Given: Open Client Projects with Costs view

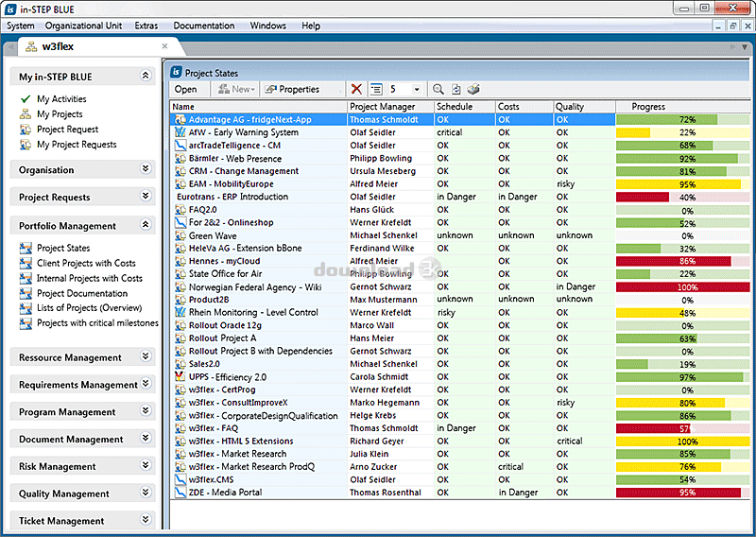Looking at the screenshot, I should pyautogui.click(x=86, y=264).
